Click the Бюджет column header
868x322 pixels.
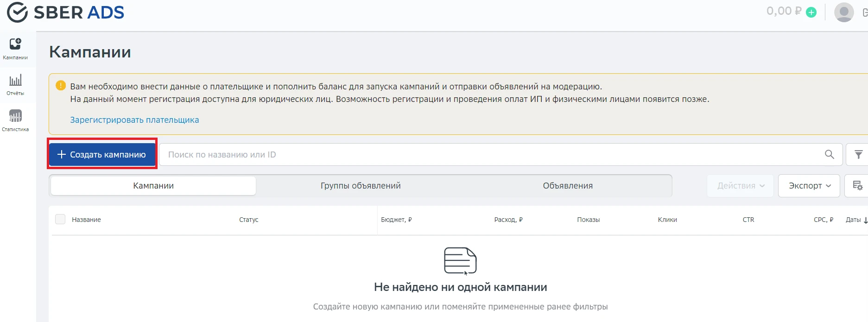(396, 220)
